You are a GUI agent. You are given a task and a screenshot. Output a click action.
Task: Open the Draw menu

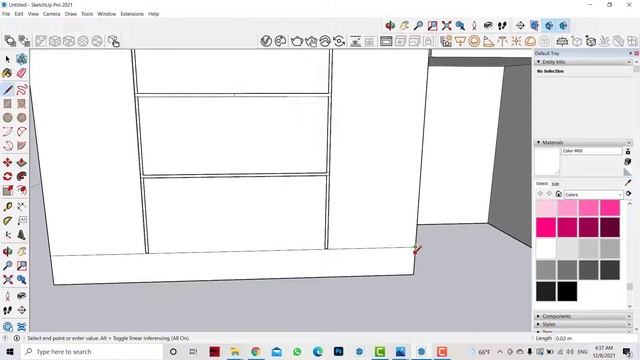[71, 14]
